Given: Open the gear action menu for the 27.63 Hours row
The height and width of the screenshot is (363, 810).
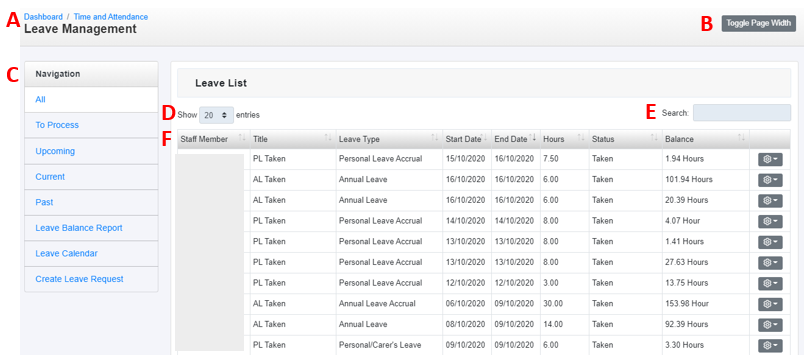Looking at the screenshot, I should pos(770,263).
